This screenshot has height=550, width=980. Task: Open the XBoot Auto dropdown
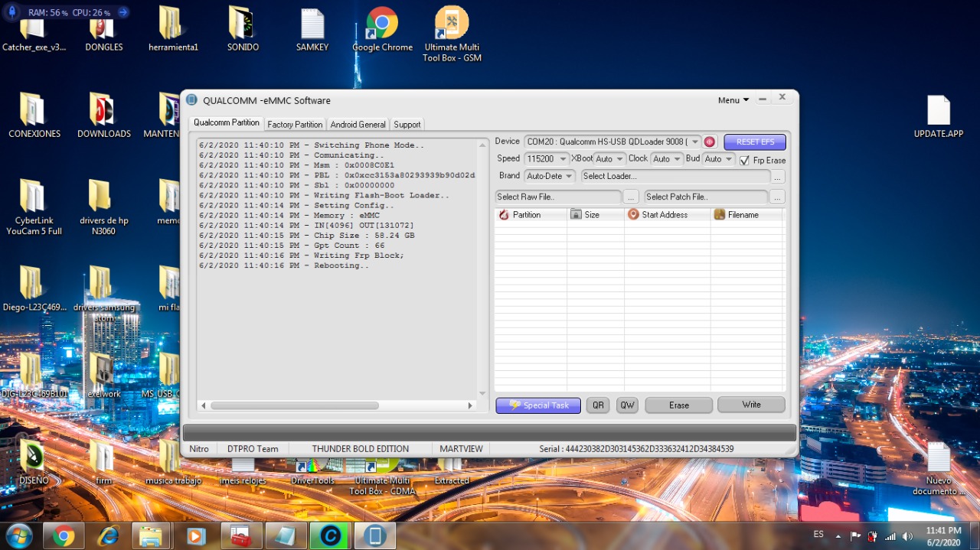tap(619, 159)
